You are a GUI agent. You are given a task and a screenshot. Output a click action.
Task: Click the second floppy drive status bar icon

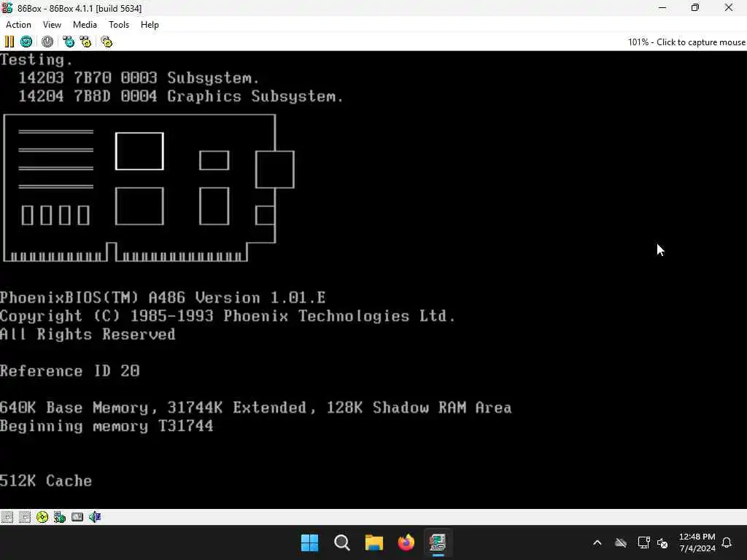(25, 517)
